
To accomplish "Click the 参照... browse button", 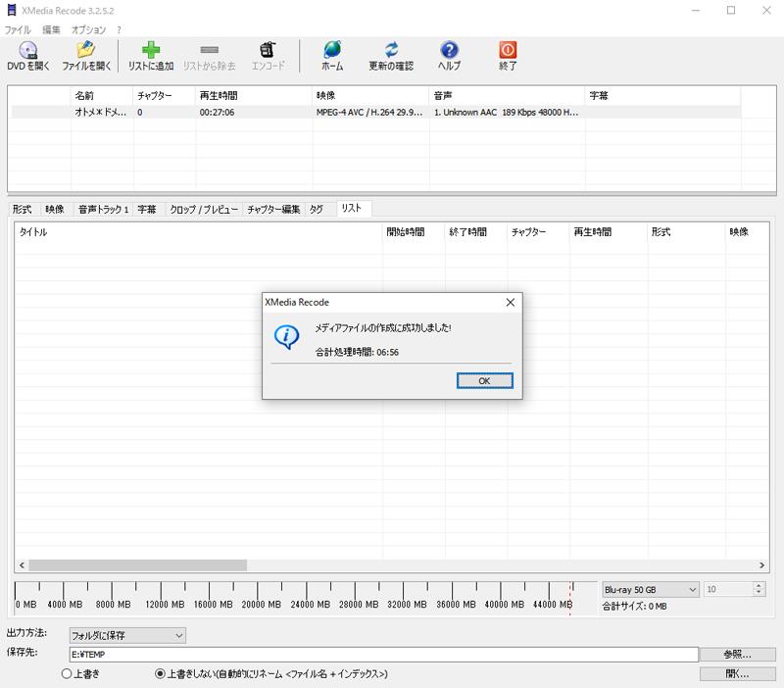I will [x=738, y=654].
